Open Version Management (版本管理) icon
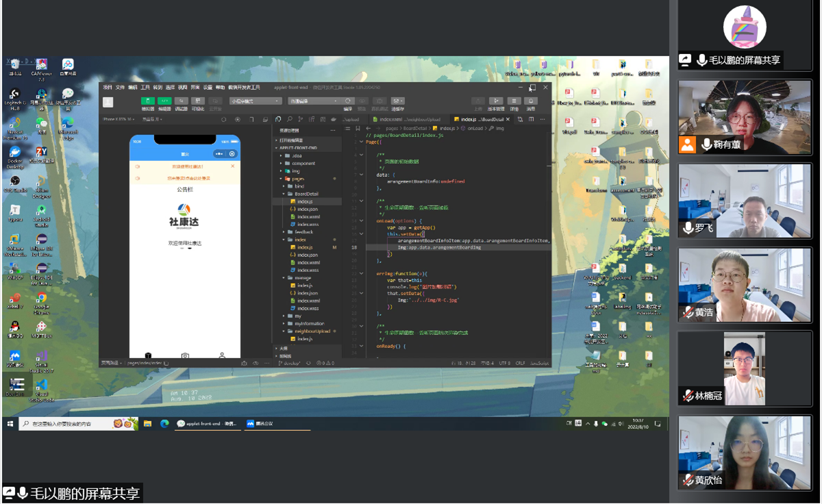Screen dimensions: 822x504 click(496, 101)
